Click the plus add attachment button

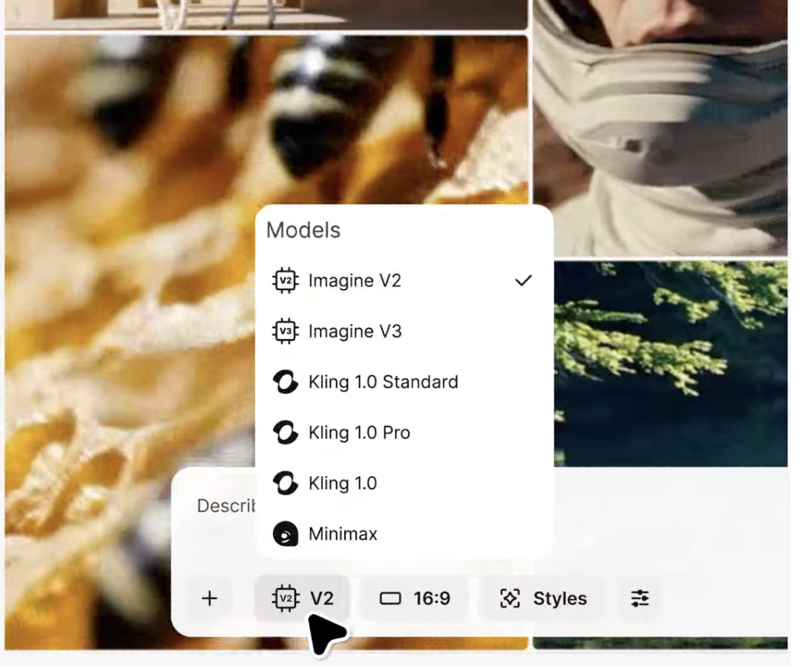pos(210,598)
